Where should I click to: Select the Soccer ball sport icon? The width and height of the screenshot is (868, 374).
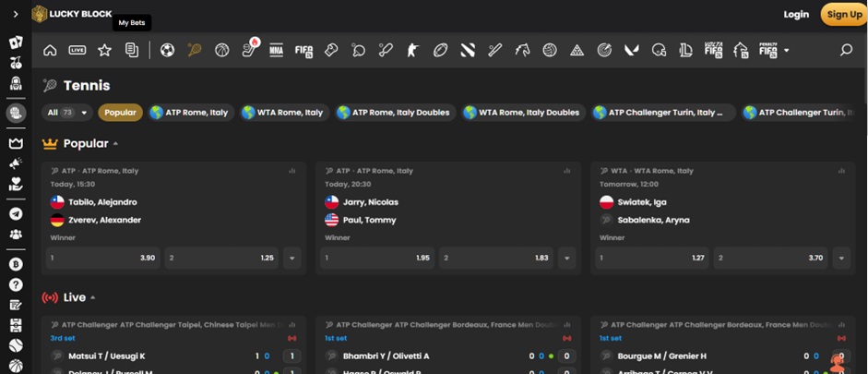coord(167,50)
